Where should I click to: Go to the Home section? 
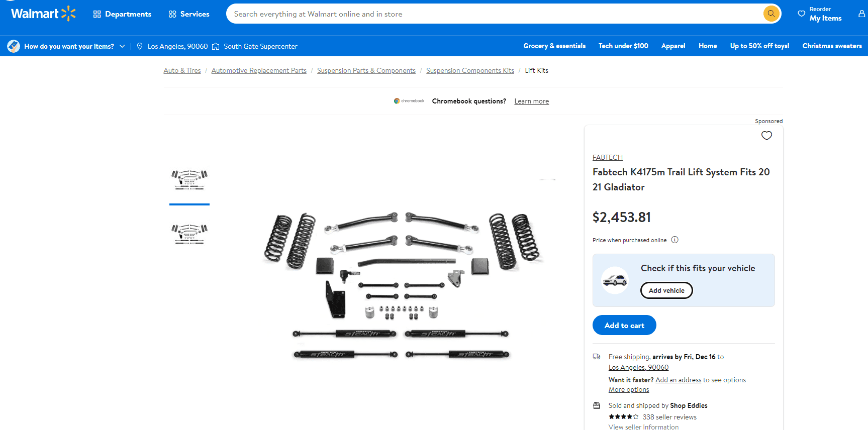pos(708,46)
